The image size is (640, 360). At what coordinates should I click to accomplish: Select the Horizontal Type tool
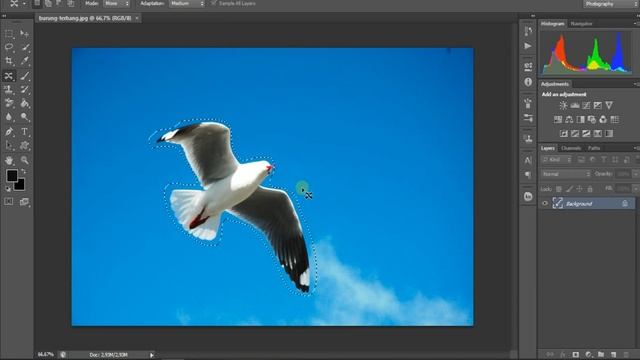point(24,132)
